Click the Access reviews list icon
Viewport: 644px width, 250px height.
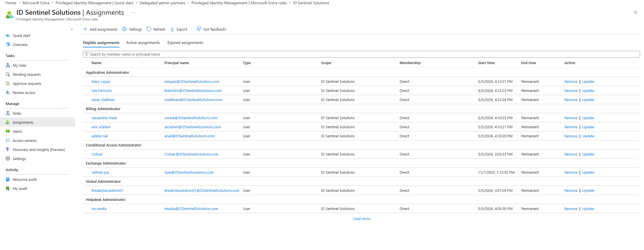(x=8, y=140)
